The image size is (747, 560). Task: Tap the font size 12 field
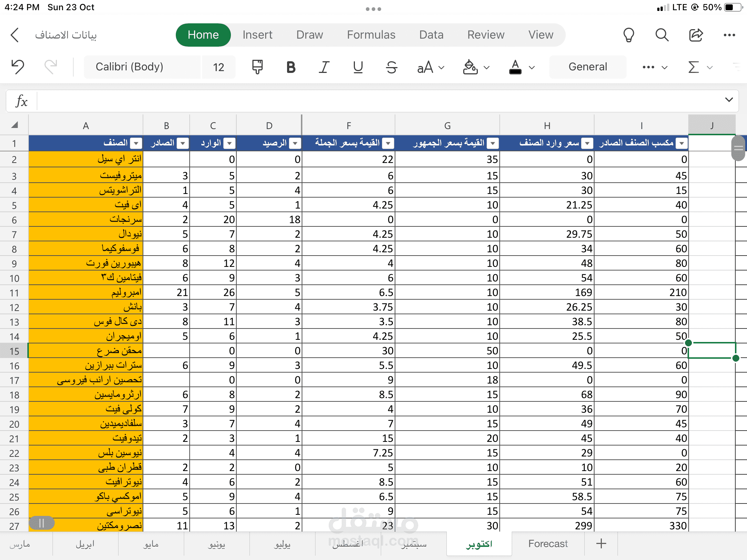click(x=218, y=67)
